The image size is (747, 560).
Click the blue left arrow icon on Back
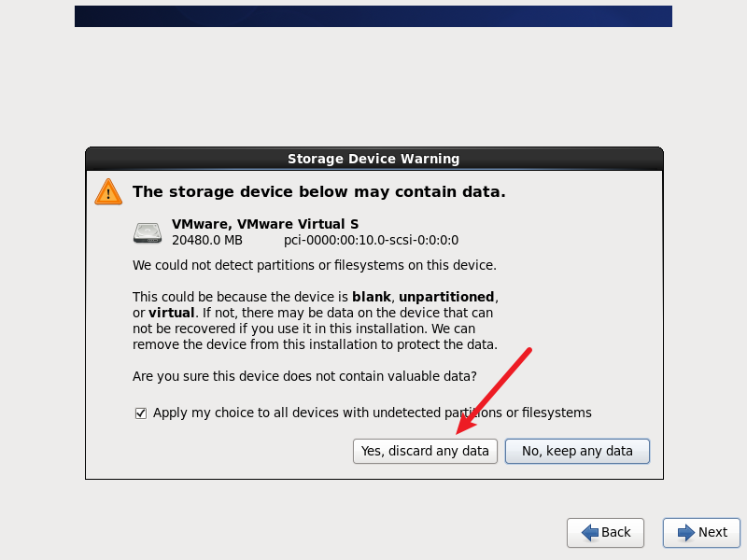pyautogui.click(x=590, y=532)
